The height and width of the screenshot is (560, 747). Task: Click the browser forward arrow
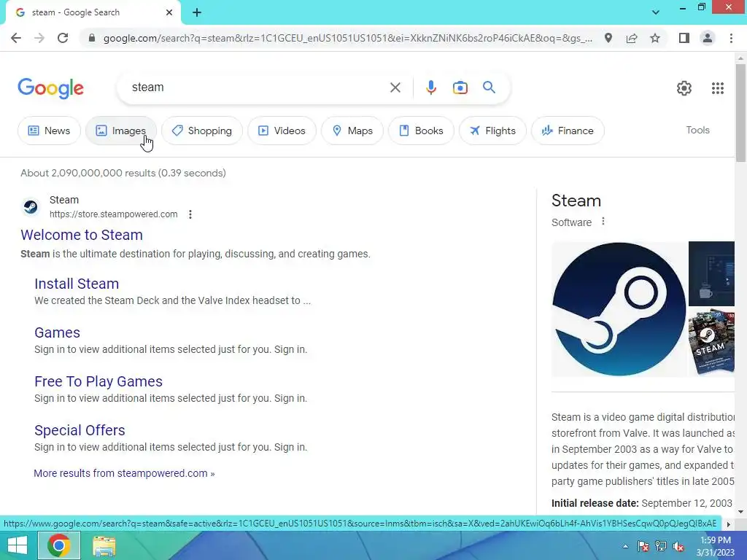click(x=39, y=38)
